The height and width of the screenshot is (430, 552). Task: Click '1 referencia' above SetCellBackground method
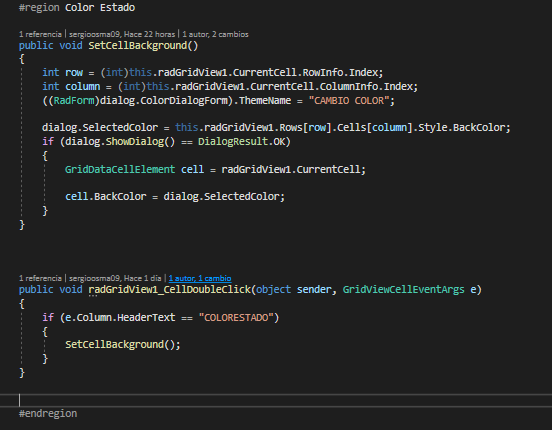pos(40,34)
